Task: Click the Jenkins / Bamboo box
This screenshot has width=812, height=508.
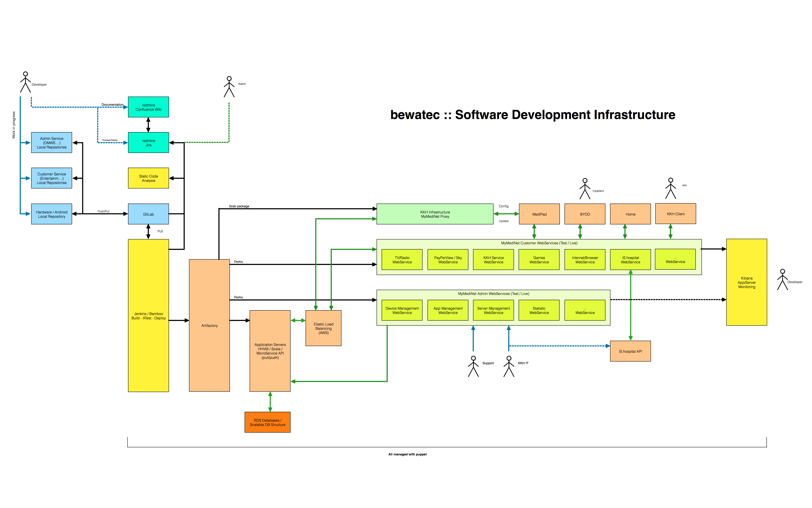Action: (148, 316)
